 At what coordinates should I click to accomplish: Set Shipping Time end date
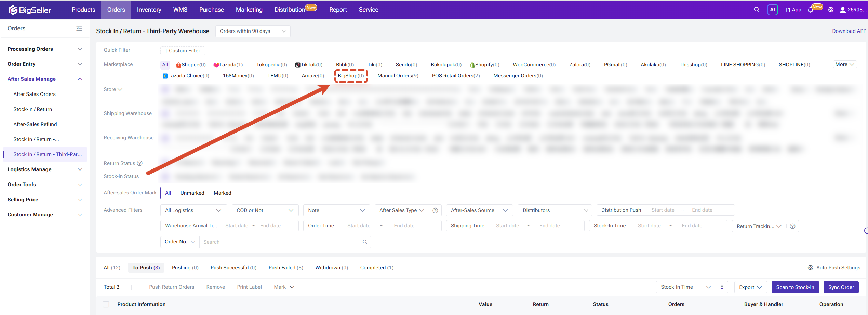(550, 226)
